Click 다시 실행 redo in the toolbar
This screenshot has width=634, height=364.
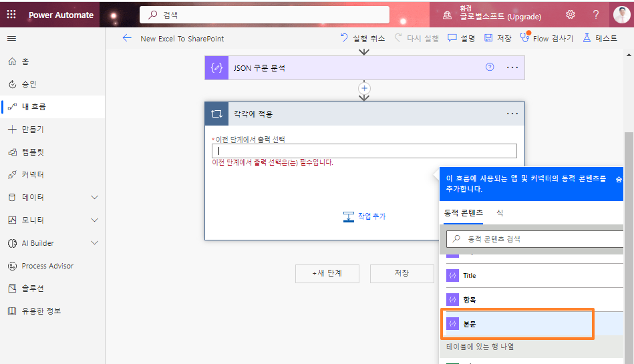pyautogui.click(x=416, y=38)
